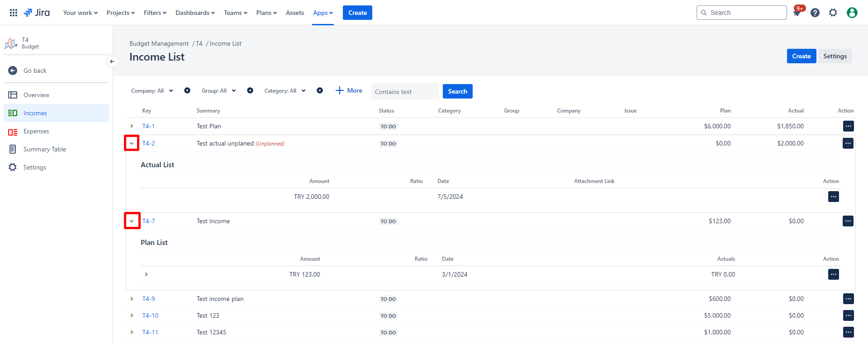Open issue link T4-1
The width and height of the screenshot is (868, 343).
tap(148, 126)
